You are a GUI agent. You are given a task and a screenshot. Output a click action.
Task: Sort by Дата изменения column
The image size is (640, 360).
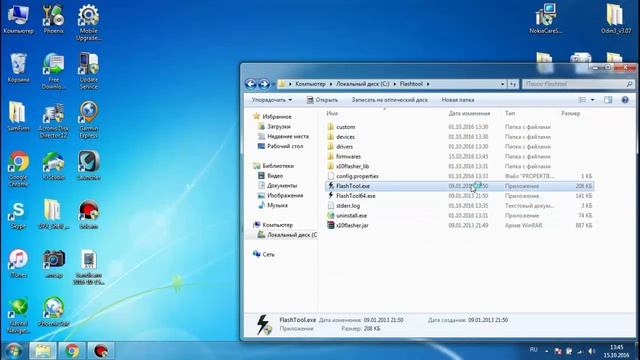tap(469, 113)
